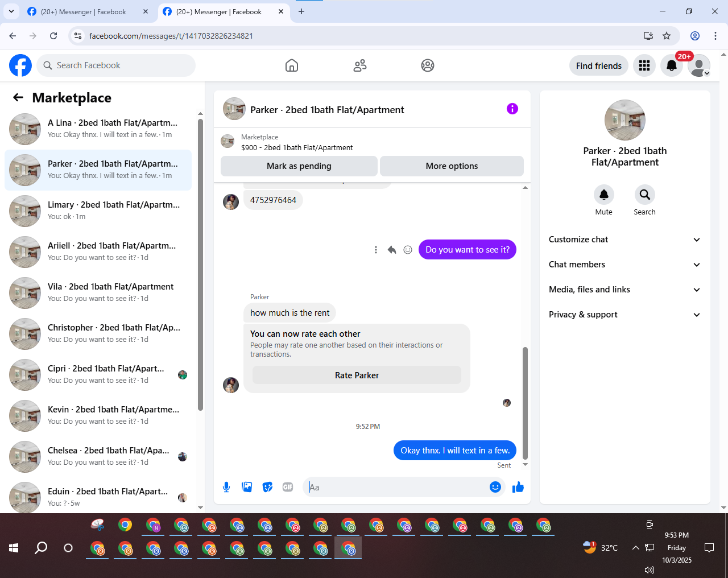The height and width of the screenshot is (578, 728).
Task: Click the Parker listing thumbnail in the right panel
Action: point(625,120)
